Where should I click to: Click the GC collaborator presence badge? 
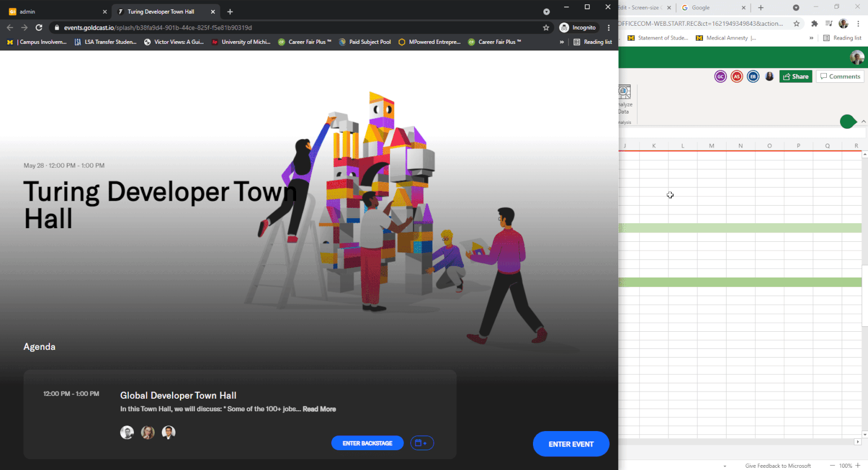click(721, 76)
